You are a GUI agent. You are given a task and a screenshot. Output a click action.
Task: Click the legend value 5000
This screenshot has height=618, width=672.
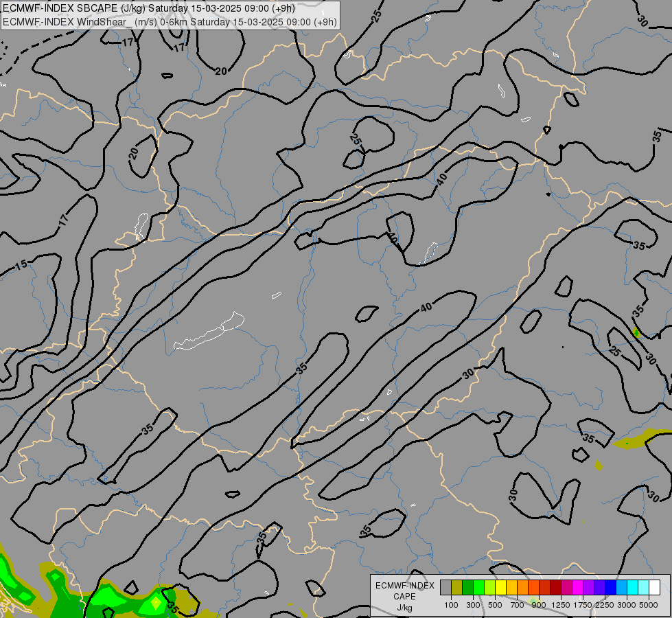[649, 605]
